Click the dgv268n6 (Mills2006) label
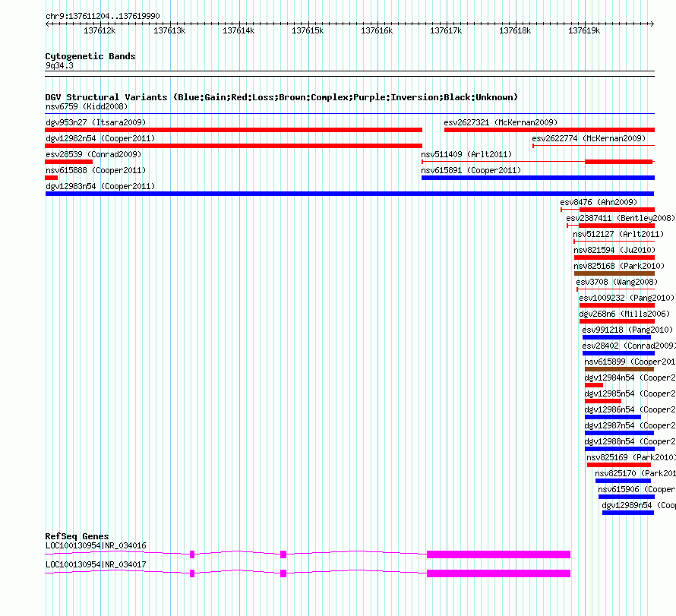Viewport: 676px width, 616px height. tap(624, 314)
